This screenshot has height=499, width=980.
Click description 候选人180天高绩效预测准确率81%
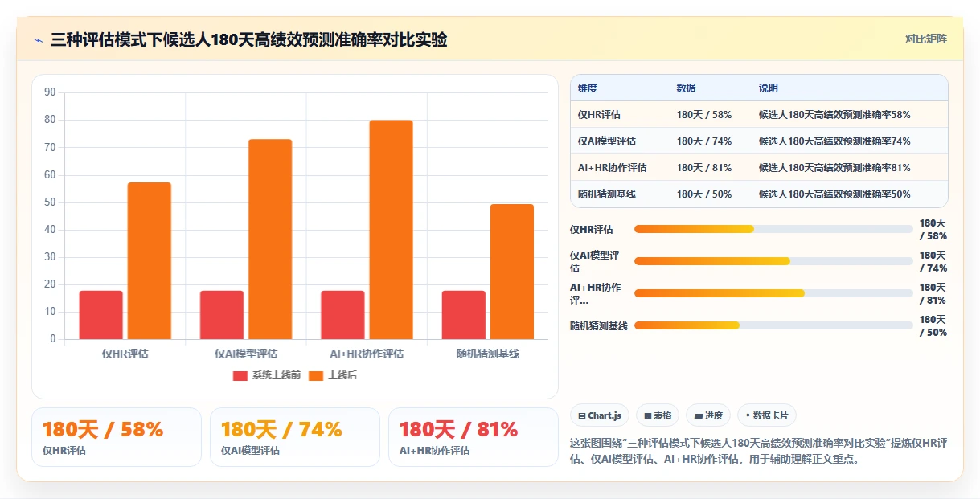point(834,168)
